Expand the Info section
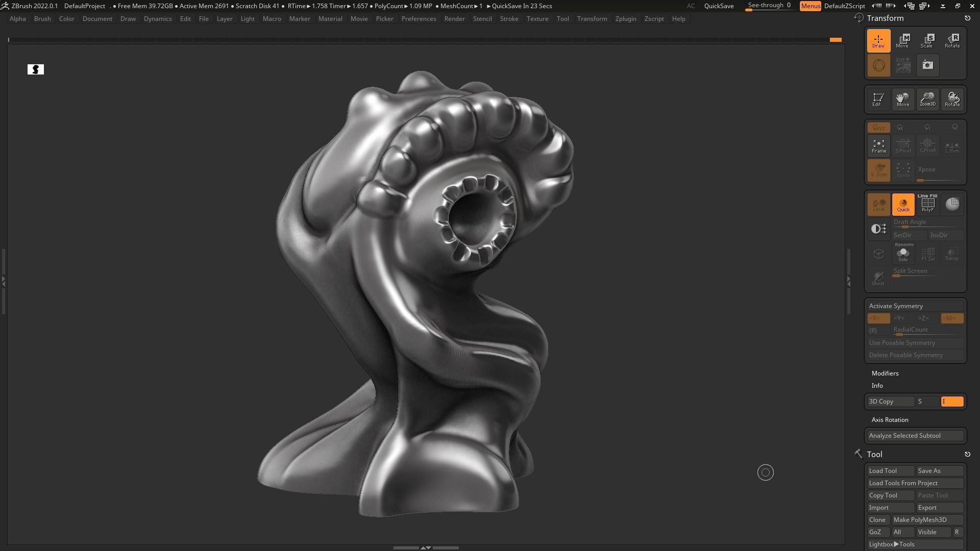 [877, 386]
